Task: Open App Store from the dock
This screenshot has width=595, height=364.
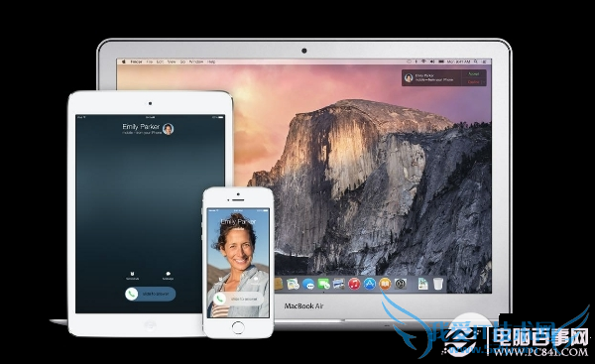Action: [x=370, y=284]
